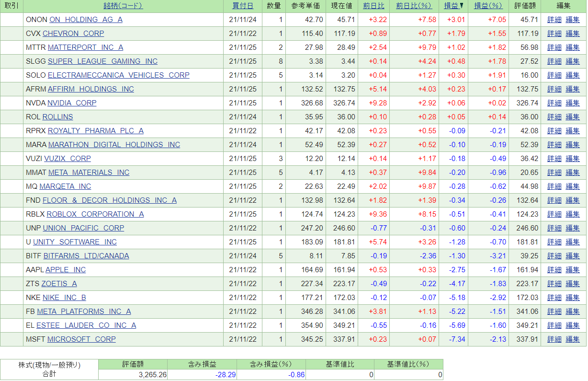Open ELECTRAMECCANICA_VEHICLES_CORP stock link
This screenshot has width=588, height=381.
tap(119, 75)
